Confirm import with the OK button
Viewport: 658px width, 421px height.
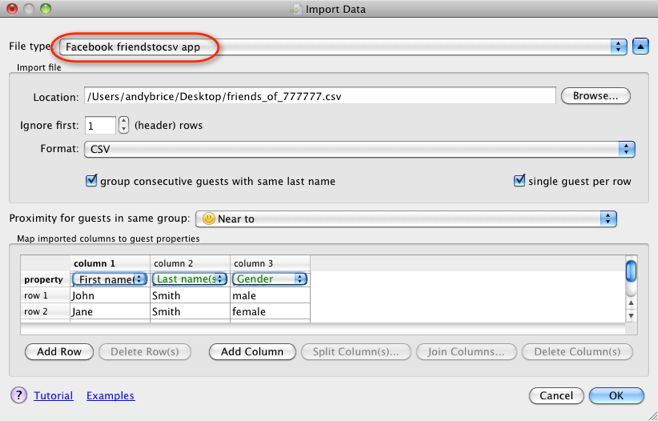[616, 395]
